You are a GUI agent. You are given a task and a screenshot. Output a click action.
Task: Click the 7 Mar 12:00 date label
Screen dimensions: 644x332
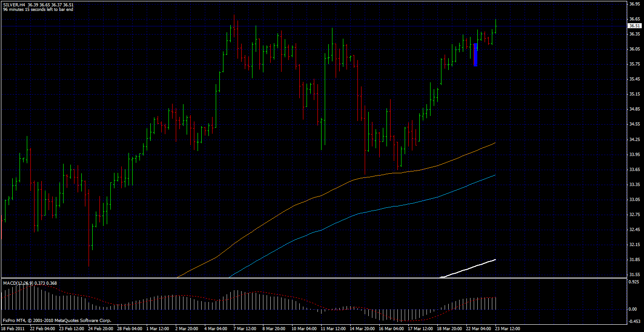[x=245, y=328]
